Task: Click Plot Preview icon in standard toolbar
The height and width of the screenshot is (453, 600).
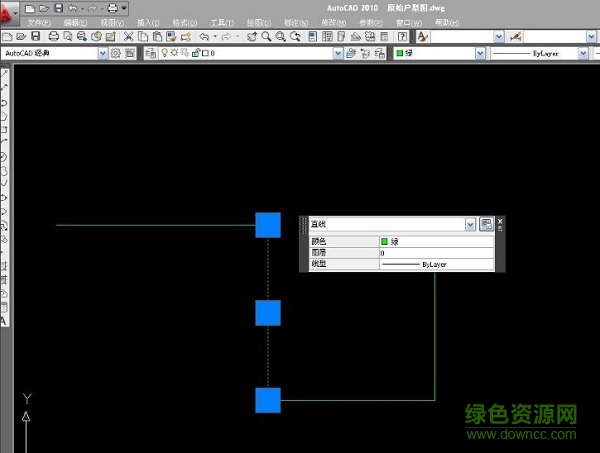Action: click(x=68, y=37)
